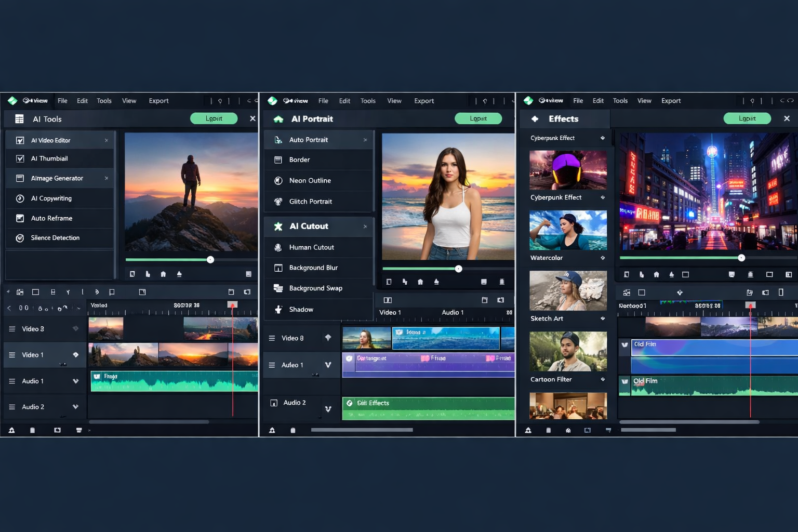Open the Human Cutout tool
Viewport: 798px width, 532px height.
[x=311, y=247]
